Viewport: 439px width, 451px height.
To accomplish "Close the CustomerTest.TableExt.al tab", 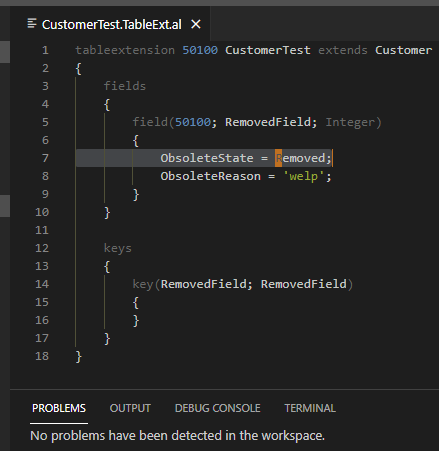I will click(x=196, y=24).
